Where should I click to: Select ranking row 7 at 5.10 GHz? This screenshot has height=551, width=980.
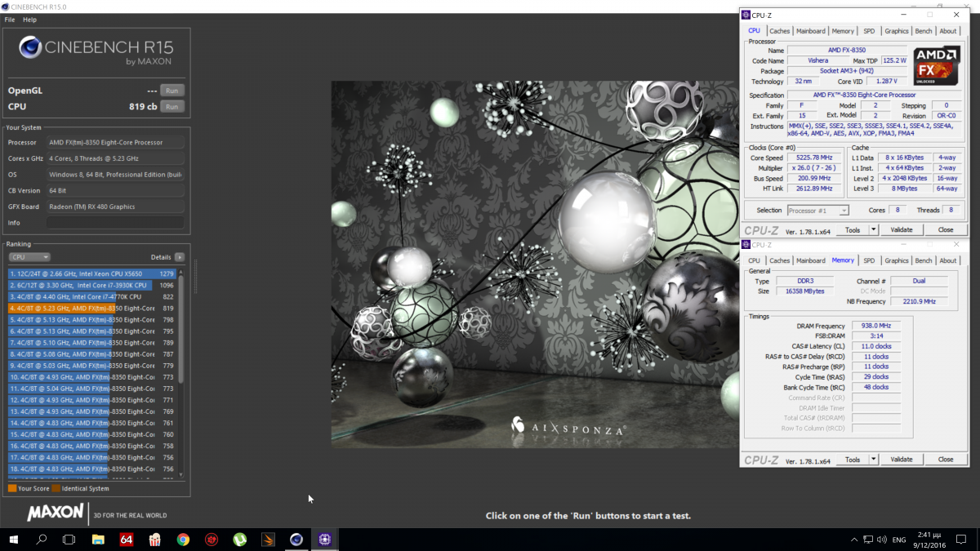point(92,343)
